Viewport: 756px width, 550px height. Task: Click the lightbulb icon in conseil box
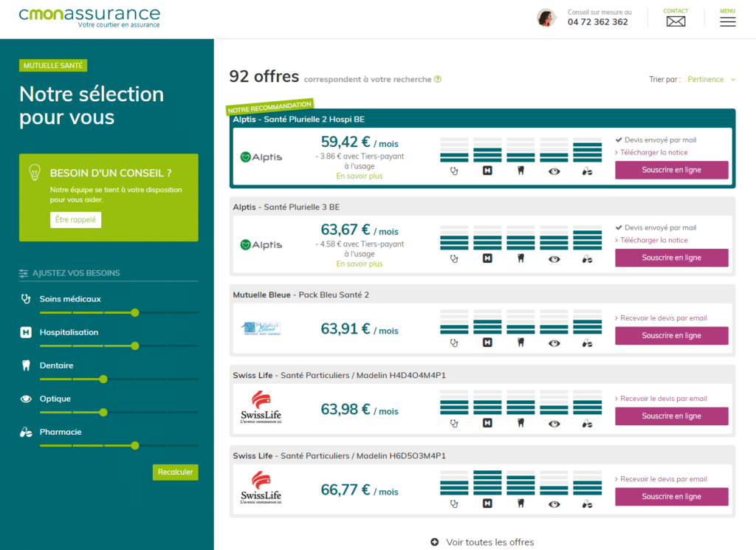click(35, 172)
